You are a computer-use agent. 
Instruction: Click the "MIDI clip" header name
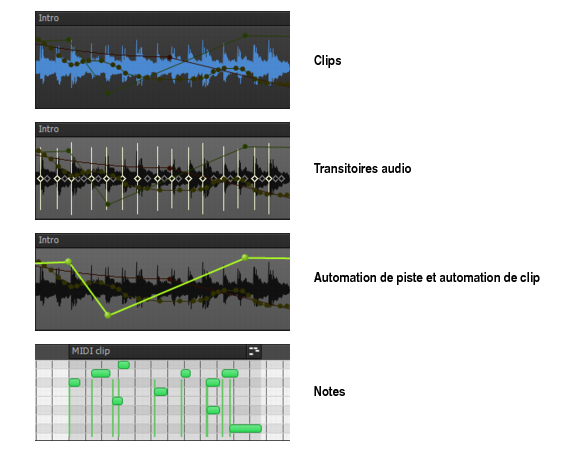[91, 351]
